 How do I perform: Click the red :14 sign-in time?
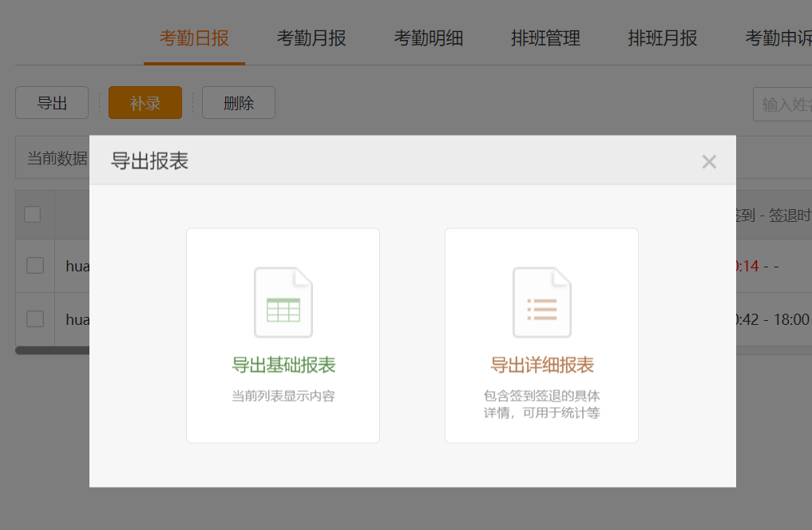(x=747, y=266)
